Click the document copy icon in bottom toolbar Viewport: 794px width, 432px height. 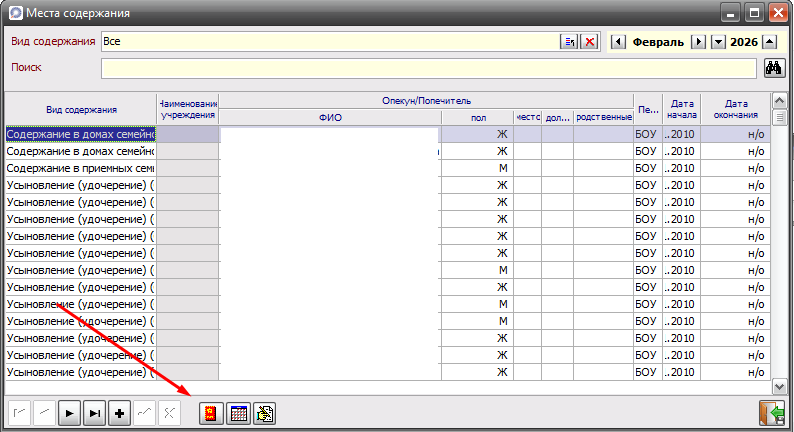(x=264, y=414)
